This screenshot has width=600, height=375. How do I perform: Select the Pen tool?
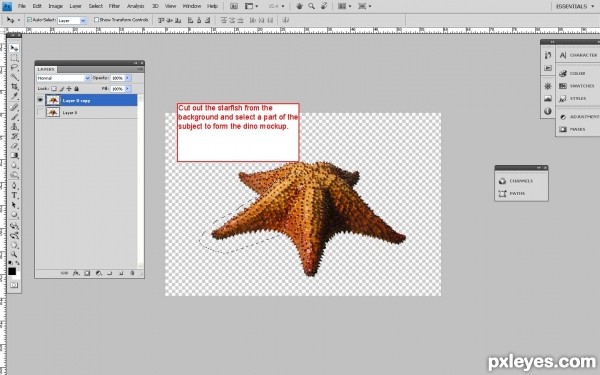coord(14,186)
